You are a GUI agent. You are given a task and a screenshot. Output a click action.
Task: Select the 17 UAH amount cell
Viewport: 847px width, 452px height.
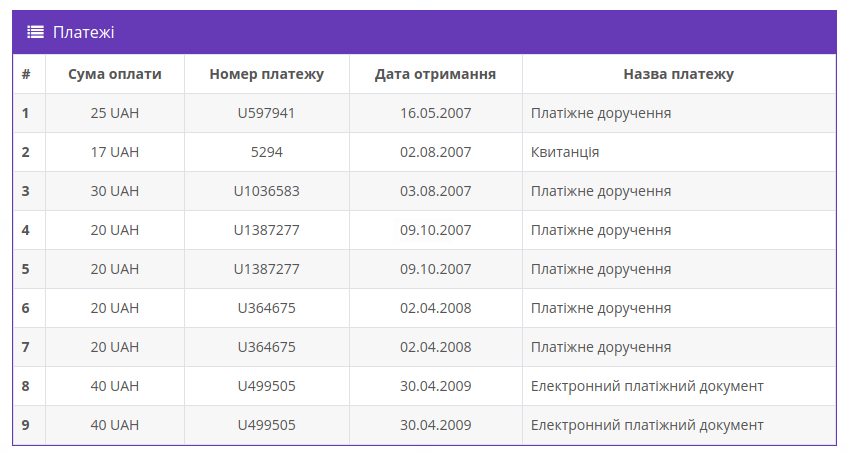[114, 152]
